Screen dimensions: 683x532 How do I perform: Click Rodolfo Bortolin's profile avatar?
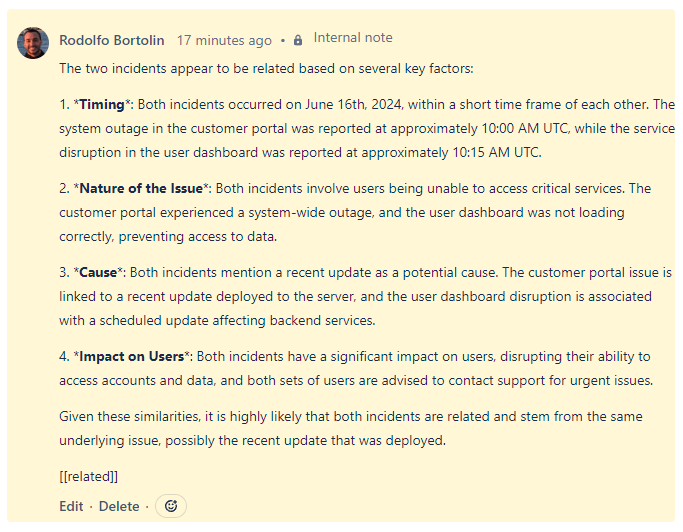point(33,42)
